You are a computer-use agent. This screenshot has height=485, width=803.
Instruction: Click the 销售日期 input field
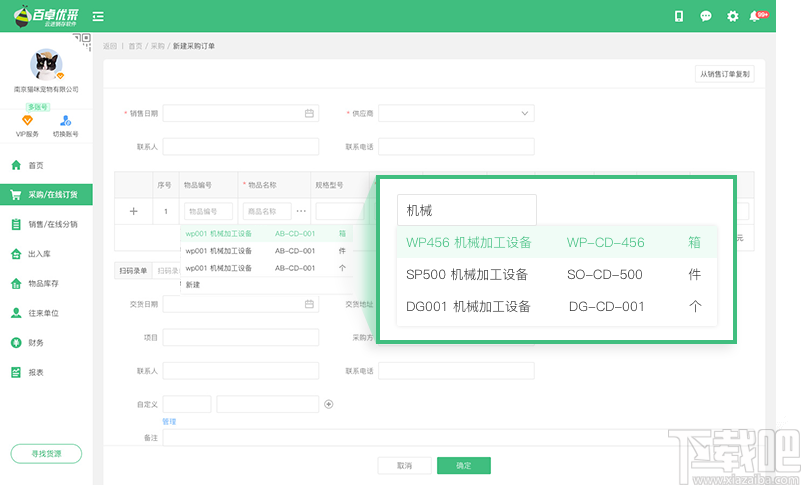pyautogui.click(x=241, y=113)
